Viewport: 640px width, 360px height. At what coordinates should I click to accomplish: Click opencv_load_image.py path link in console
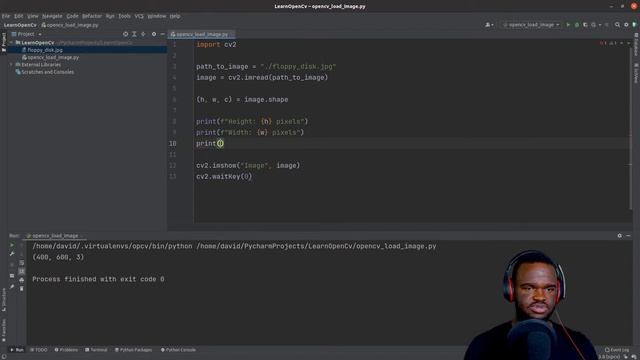(x=316, y=246)
